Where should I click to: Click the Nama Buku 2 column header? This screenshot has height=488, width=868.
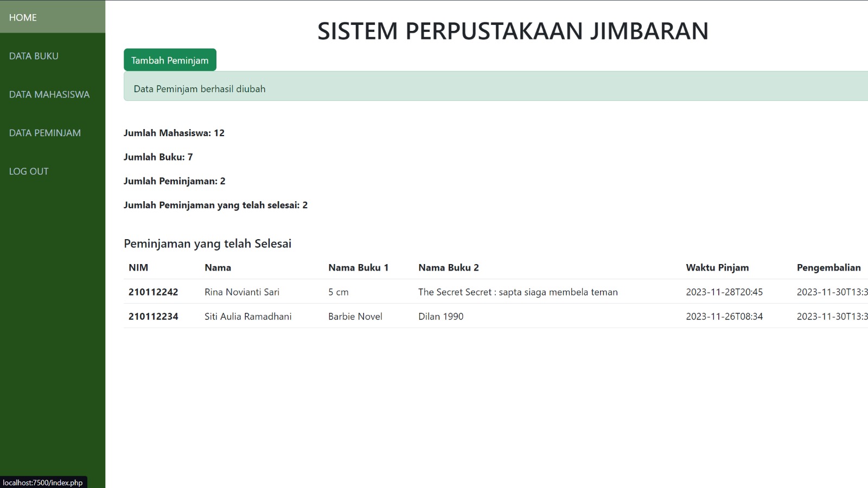point(449,267)
